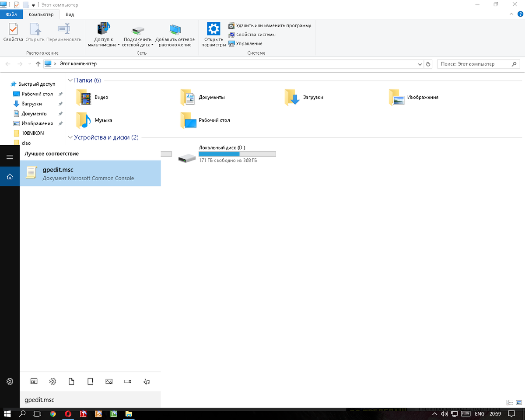Image resolution: width=525 pixels, height=420 pixels.
Task: Click Drive D: storage usage bar
Action: click(x=237, y=154)
